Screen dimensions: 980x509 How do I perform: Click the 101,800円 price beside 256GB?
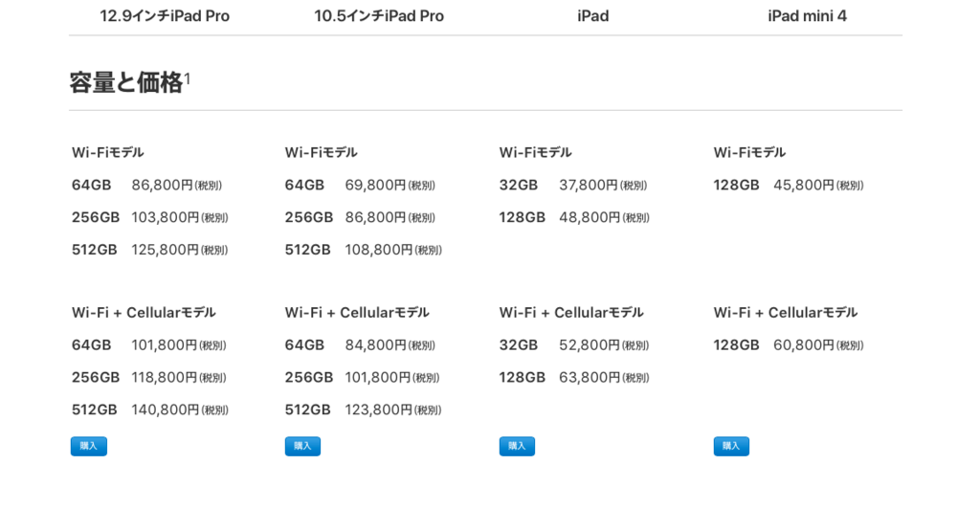[x=378, y=377]
